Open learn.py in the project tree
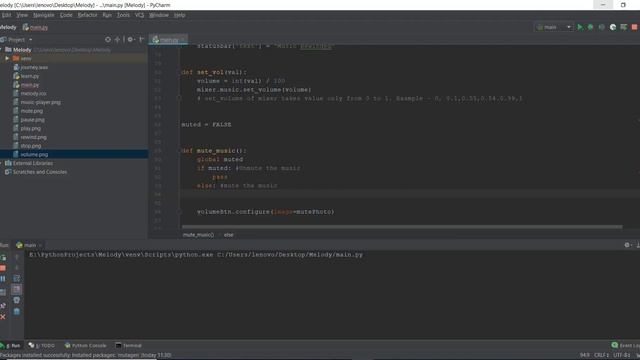The image size is (640, 360). [26, 76]
